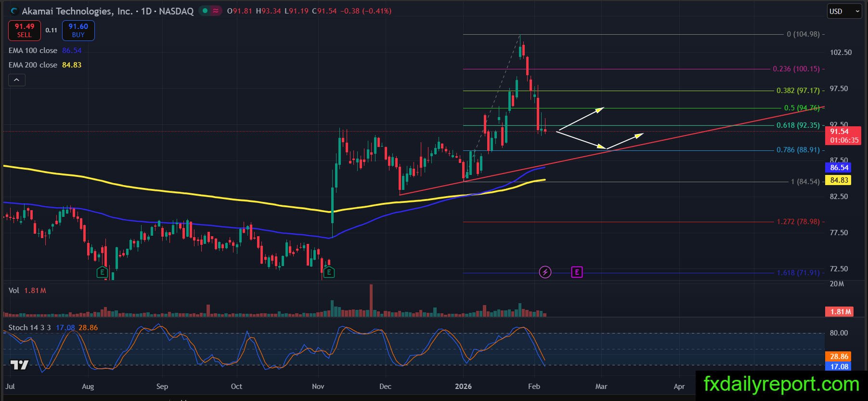Click the blue 86.54 EMA price tag
Image resolution: width=868 pixels, height=401 pixels.
pyautogui.click(x=838, y=168)
